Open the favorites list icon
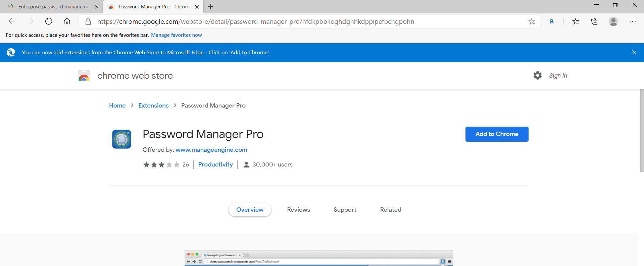Viewport: 644px width, 266px height. (x=576, y=22)
